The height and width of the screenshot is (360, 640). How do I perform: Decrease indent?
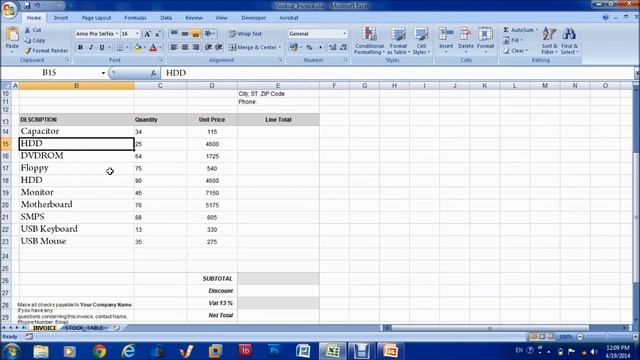(x=208, y=47)
